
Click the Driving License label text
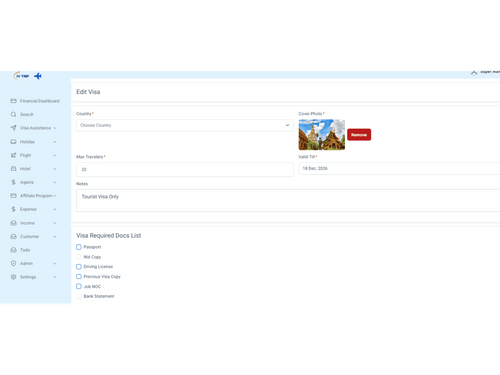pyautogui.click(x=98, y=267)
